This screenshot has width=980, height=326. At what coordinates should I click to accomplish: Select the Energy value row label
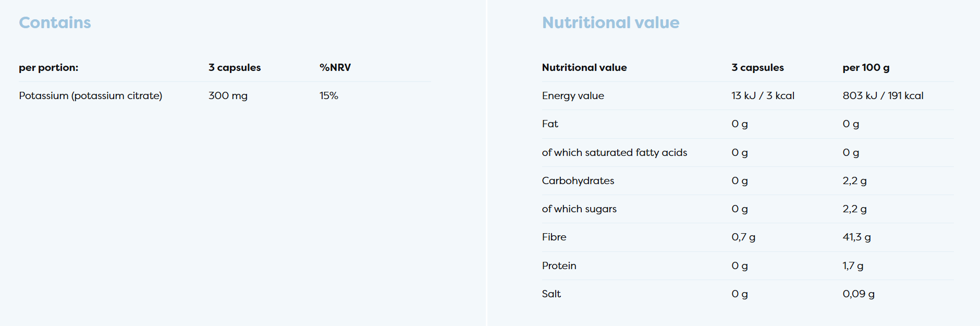click(x=573, y=95)
